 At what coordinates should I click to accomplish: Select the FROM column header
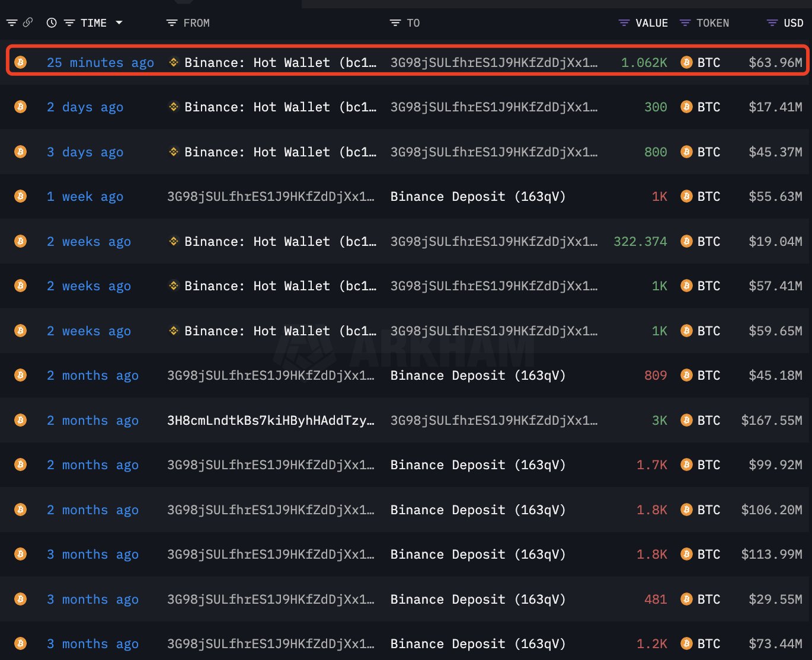click(x=197, y=23)
